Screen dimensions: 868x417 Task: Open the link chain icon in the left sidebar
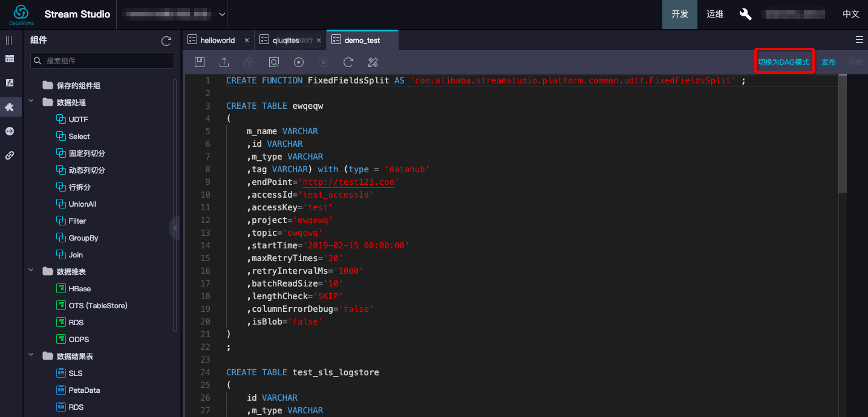(x=9, y=155)
